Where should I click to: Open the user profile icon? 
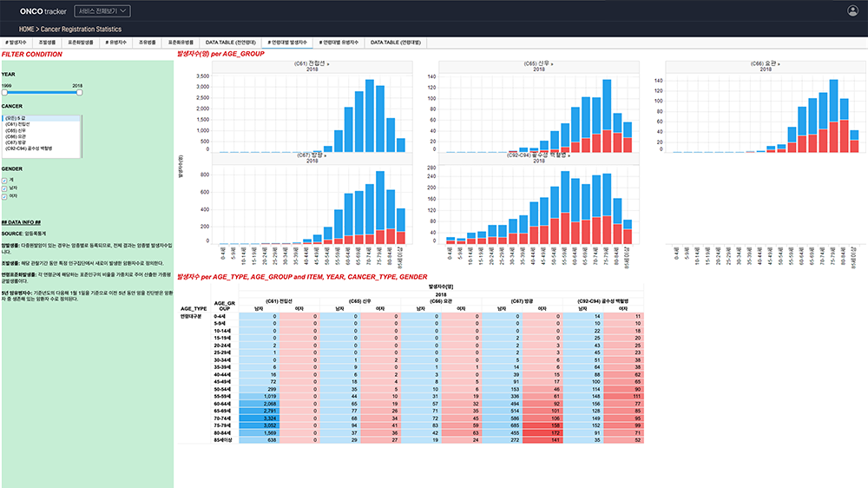pyautogui.click(x=852, y=10)
